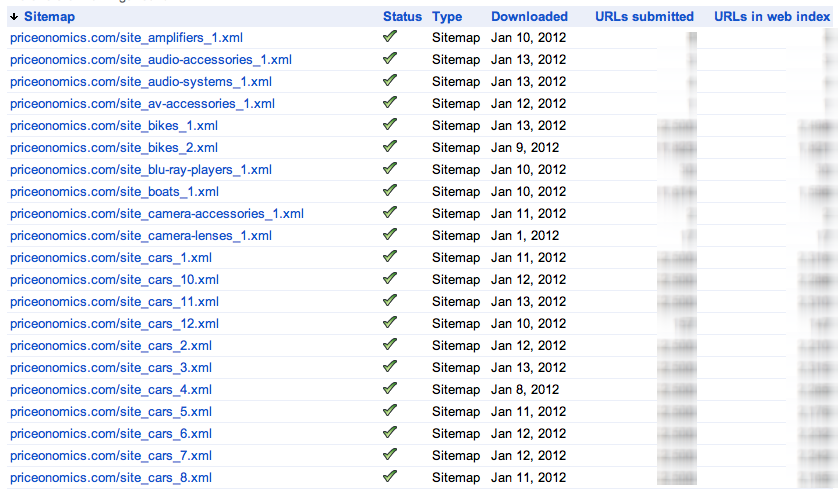The height and width of the screenshot is (489, 839).
Task: Select Type cell Sitemap in site_boats_1.xml row
Action: (456, 192)
